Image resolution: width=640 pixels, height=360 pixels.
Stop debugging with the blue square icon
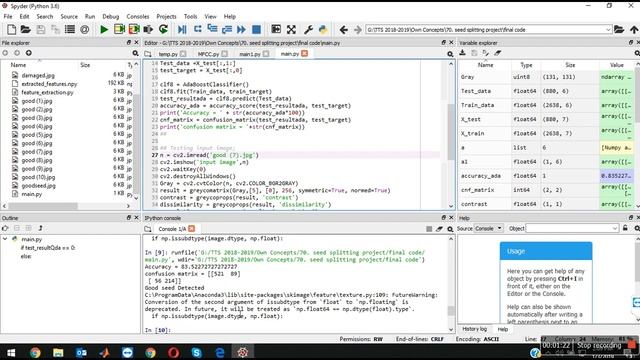click(256, 29)
